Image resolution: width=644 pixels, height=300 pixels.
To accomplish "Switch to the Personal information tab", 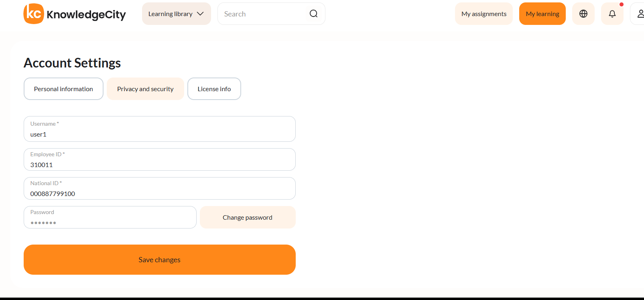I will click(63, 89).
